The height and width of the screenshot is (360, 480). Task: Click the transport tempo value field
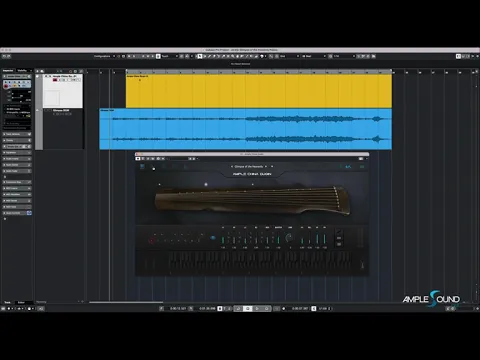(x=322, y=309)
